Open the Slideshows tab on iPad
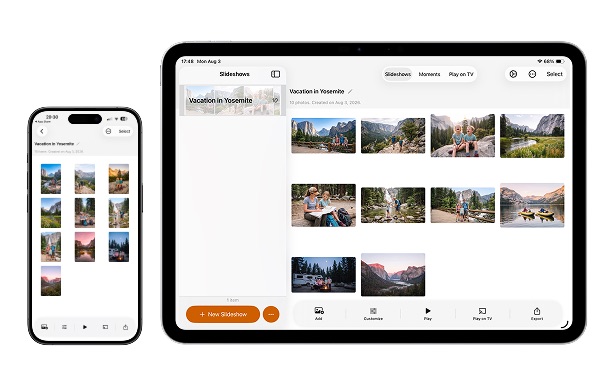The height and width of the screenshot is (385, 600). (398, 74)
